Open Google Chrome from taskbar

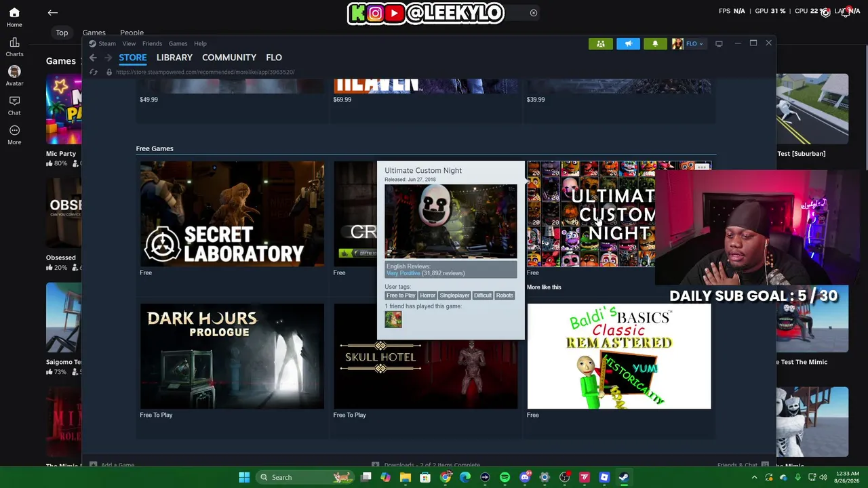coord(445,477)
